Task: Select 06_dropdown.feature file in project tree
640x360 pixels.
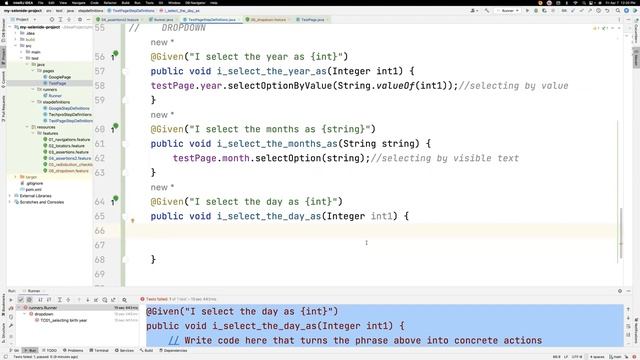Action: [x=69, y=171]
